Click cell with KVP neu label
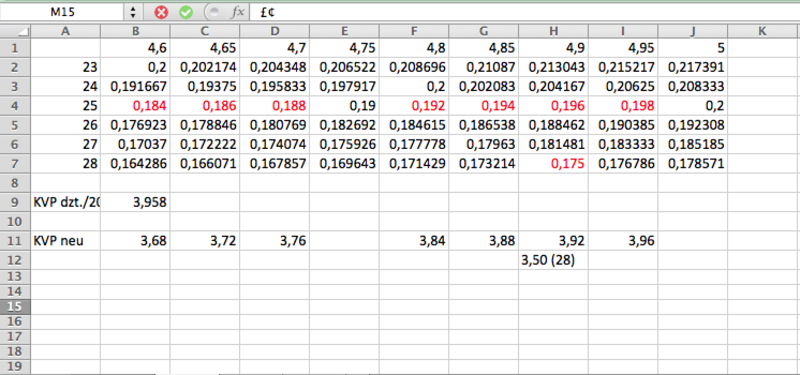The height and width of the screenshot is (375, 800). (x=66, y=241)
